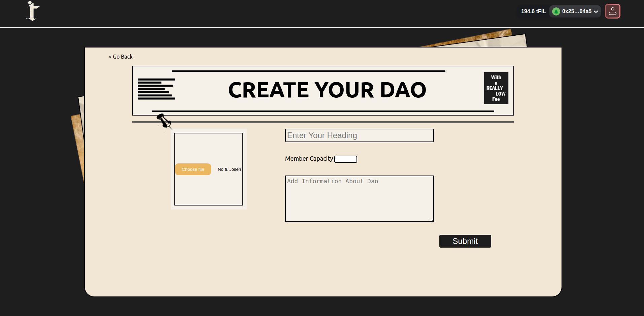Go back using the '< Go Back' link

pos(121,57)
